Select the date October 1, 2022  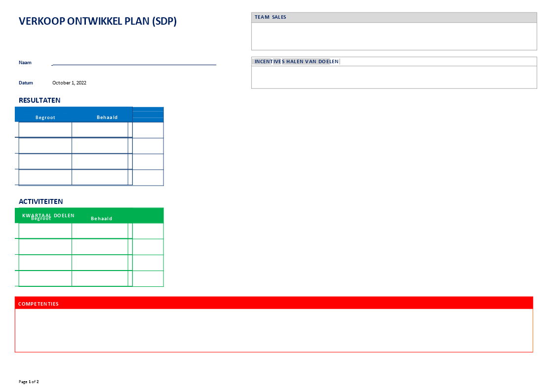(x=69, y=82)
